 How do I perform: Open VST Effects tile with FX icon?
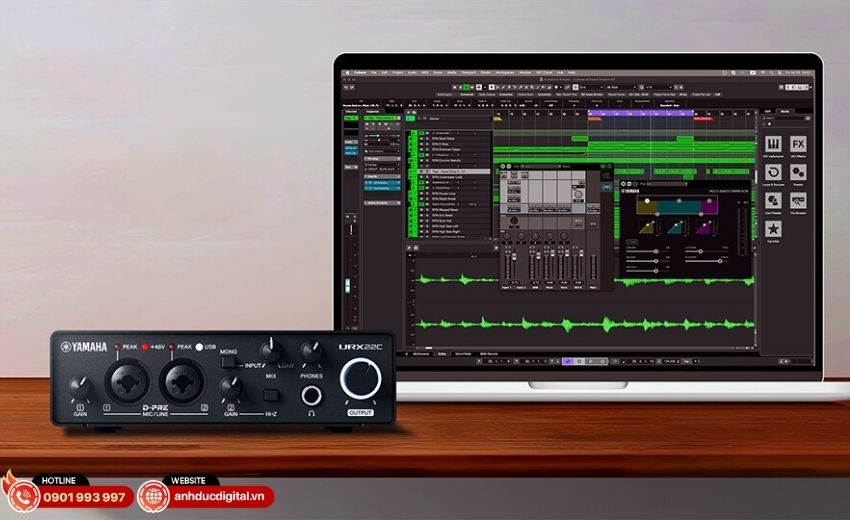coord(798,144)
